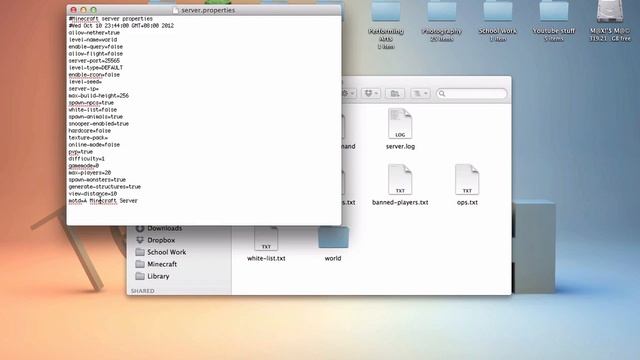Click the "allow-flight=false" line

(x=96, y=53)
